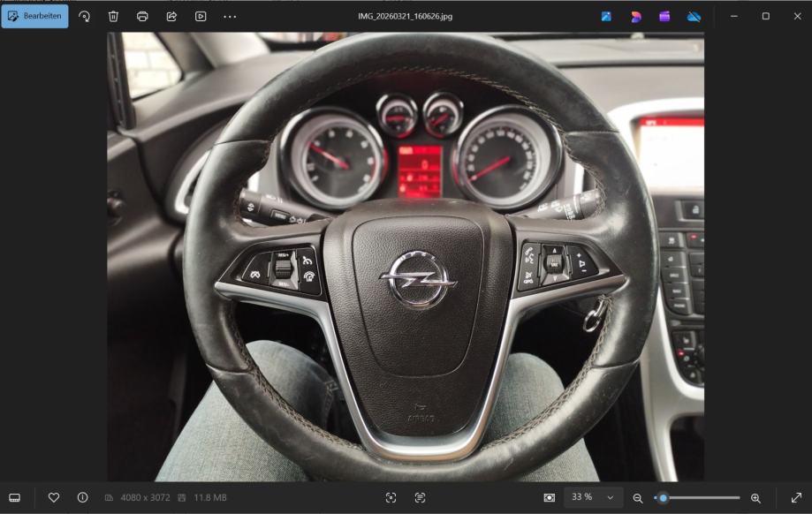The height and width of the screenshot is (514, 812).
Task: Open the 33 % zoom level dropdown
Action: pos(592,497)
